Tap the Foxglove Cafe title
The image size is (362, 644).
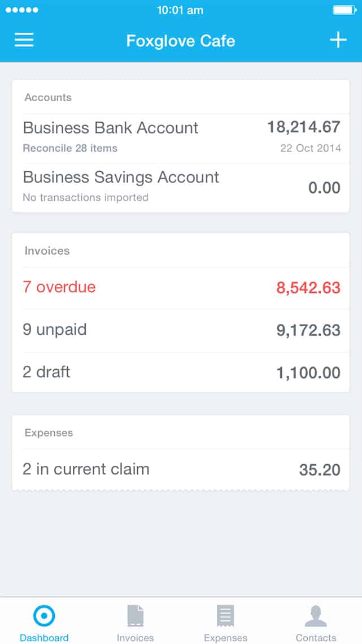pos(181,40)
